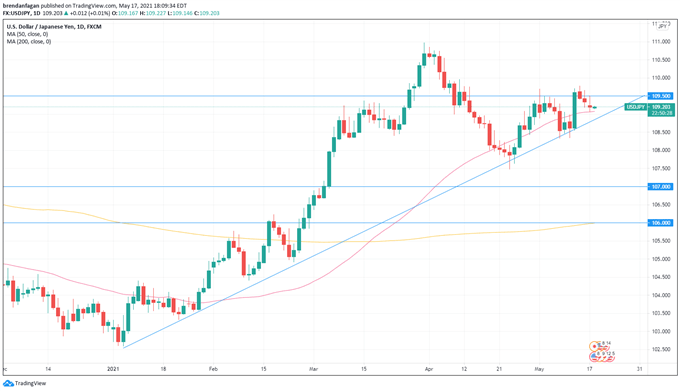The height and width of the screenshot is (391, 680).
Task: Click the Apr label on the date axis
Action: click(429, 369)
